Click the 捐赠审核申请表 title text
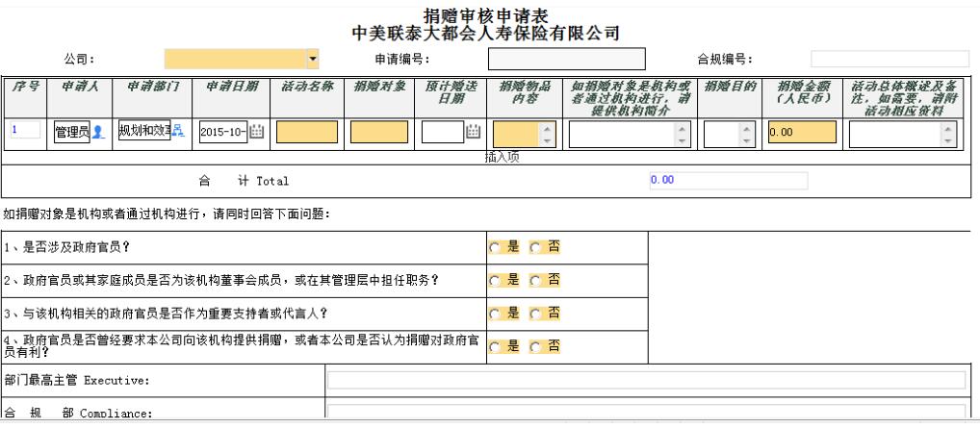980x428 pixels. pyautogui.click(x=485, y=15)
